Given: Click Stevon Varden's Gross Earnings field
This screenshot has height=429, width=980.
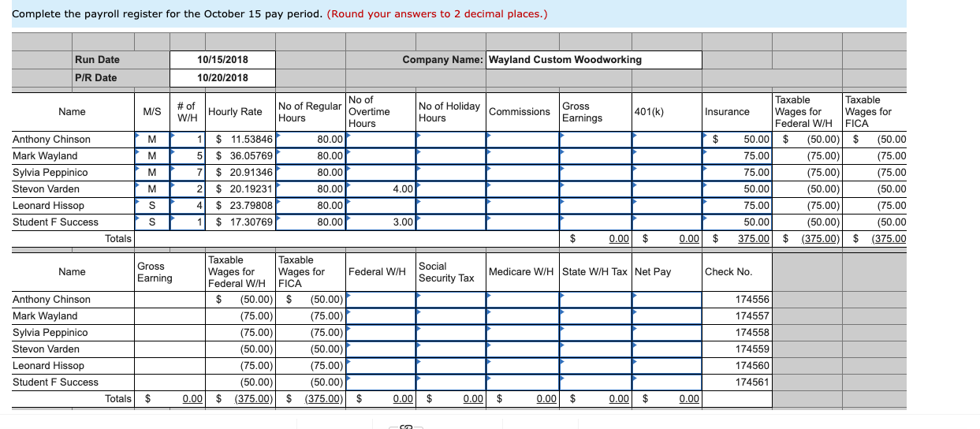Looking at the screenshot, I should coord(594,189).
